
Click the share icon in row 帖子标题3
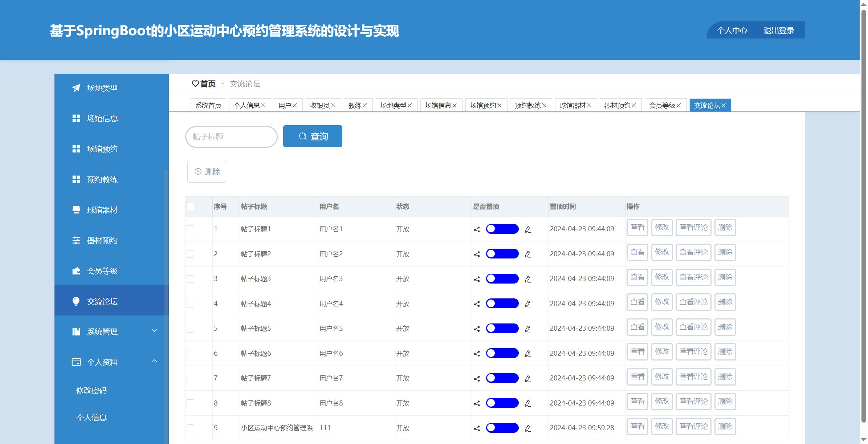tap(477, 279)
